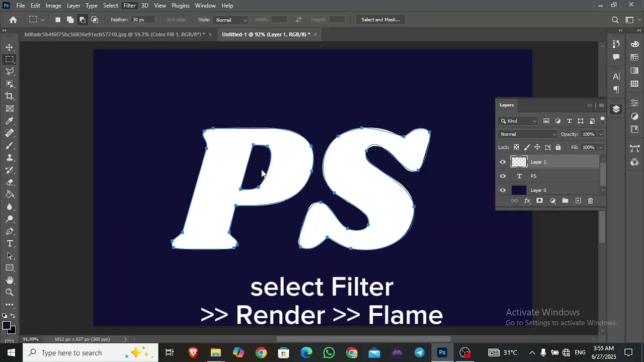This screenshot has height=362, width=644.
Task: Delete layer using trash icon
Action: click(x=591, y=201)
